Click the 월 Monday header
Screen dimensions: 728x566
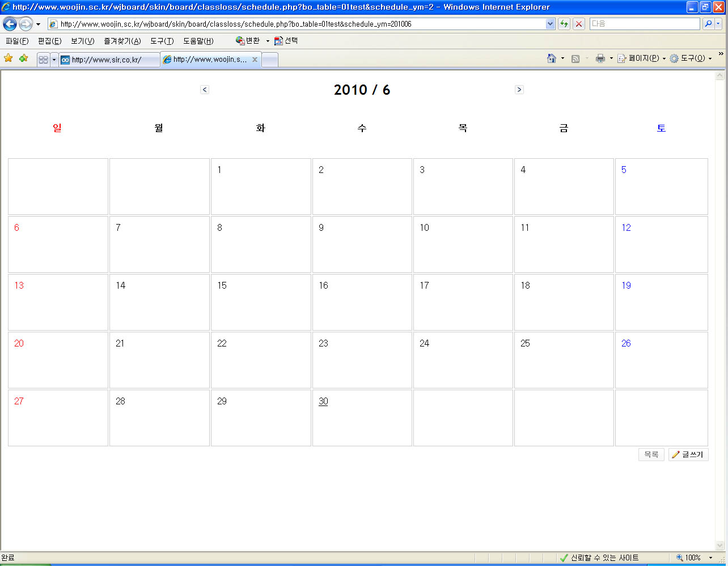click(159, 128)
